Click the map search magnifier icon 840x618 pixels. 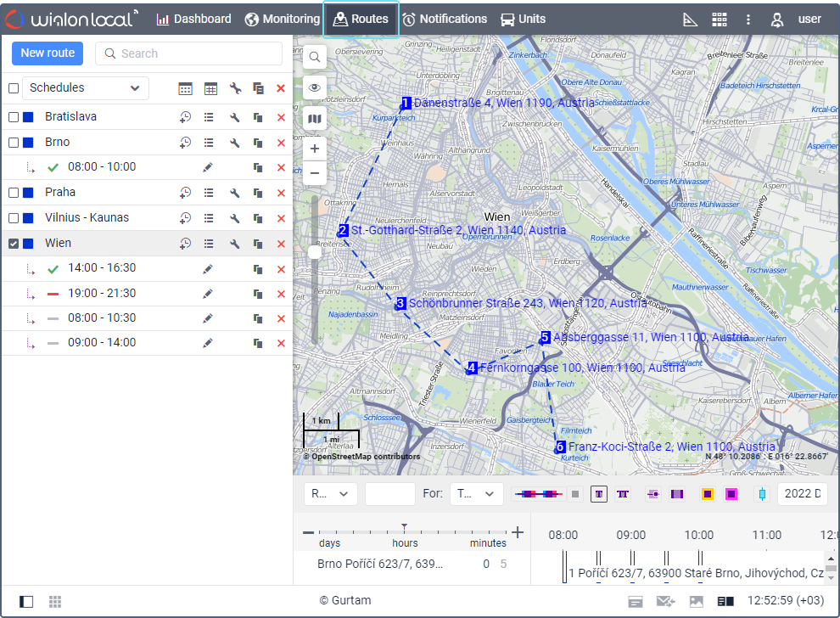(x=315, y=57)
